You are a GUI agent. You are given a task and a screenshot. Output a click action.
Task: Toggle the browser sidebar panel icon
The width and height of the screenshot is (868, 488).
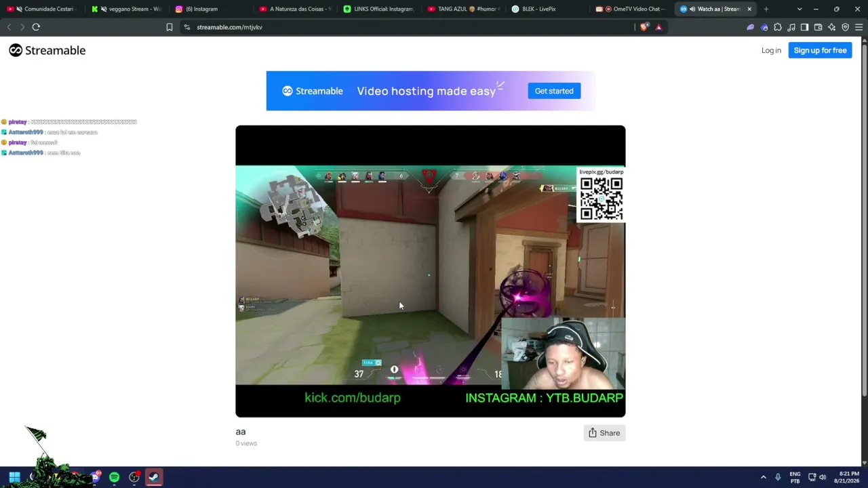(x=804, y=27)
